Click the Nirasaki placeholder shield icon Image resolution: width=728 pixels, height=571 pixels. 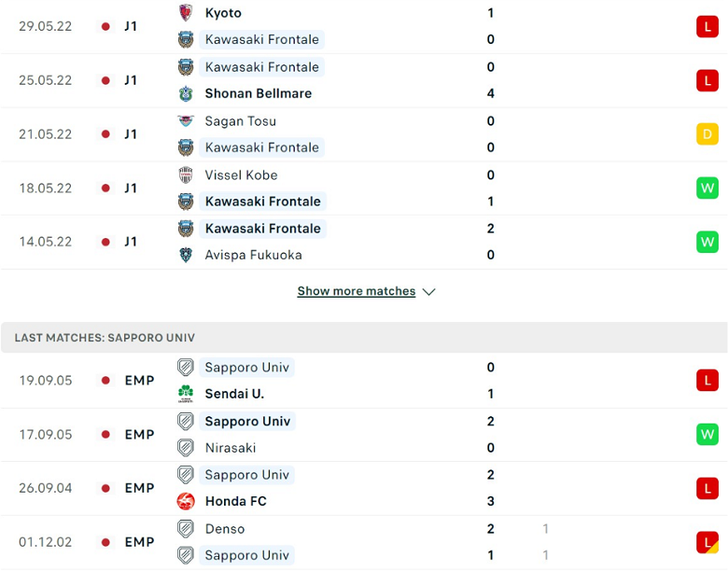tap(186, 448)
